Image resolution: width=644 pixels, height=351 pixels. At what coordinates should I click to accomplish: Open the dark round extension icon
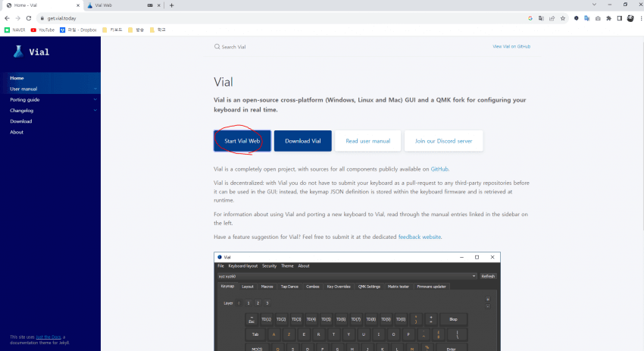[x=577, y=18]
